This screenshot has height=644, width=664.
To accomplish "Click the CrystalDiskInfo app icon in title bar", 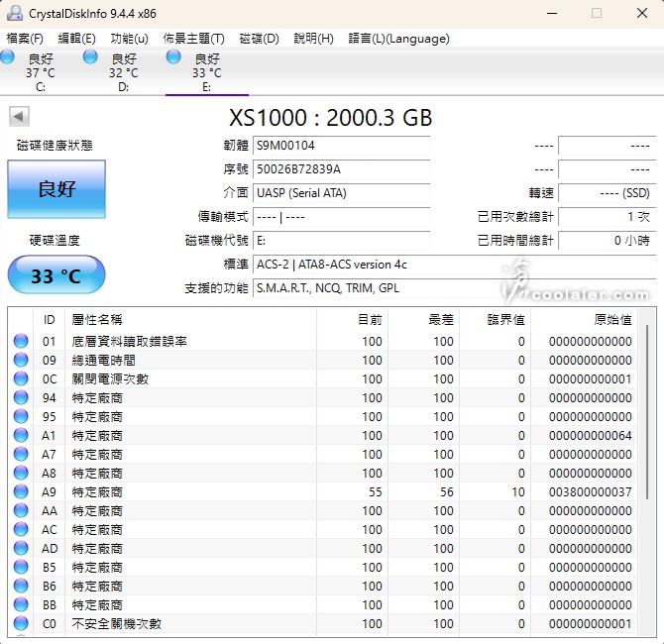I will (x=15, y=13).
